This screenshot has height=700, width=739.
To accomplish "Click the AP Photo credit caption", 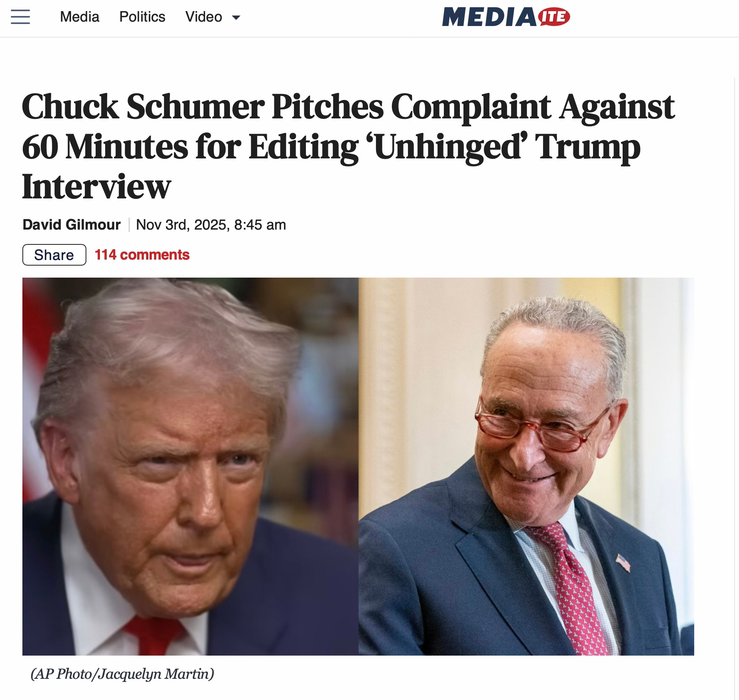I will tap(122, 674).
